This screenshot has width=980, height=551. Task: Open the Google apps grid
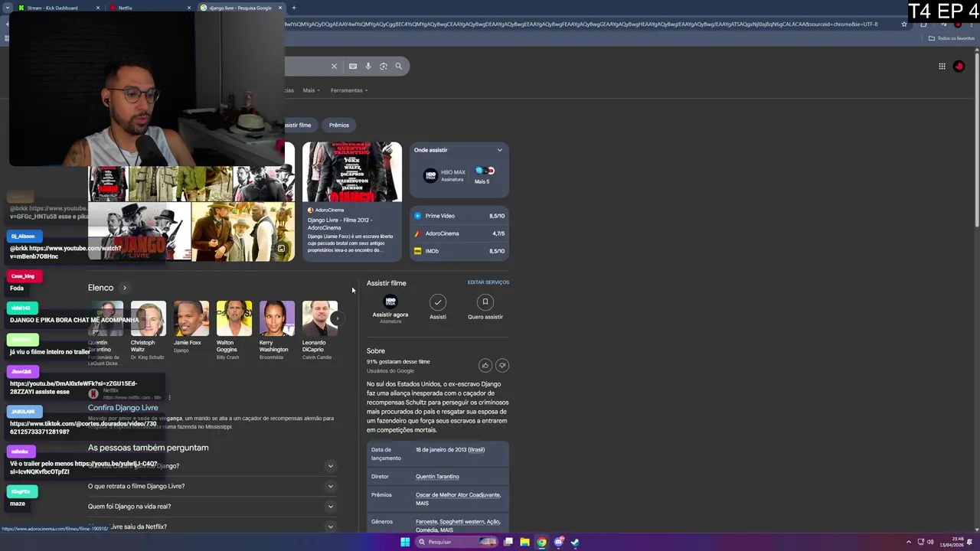click(942, 66)
